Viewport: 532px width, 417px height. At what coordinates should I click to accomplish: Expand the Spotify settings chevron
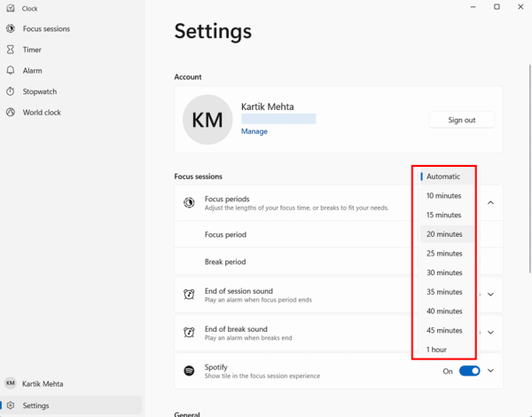point(490,371)
